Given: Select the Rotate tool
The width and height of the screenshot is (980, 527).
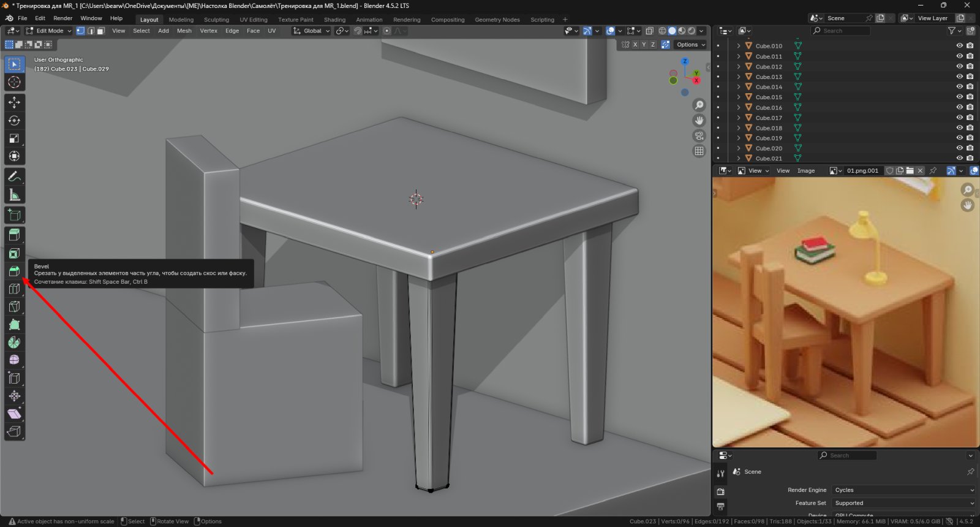Looking at the screenshot, I should point(15,121).
